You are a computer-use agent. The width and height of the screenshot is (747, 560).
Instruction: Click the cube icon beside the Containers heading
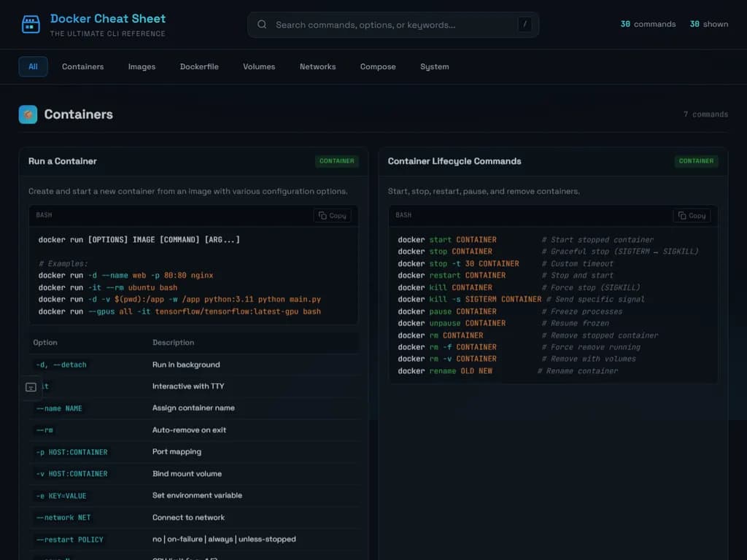(28, 114)
